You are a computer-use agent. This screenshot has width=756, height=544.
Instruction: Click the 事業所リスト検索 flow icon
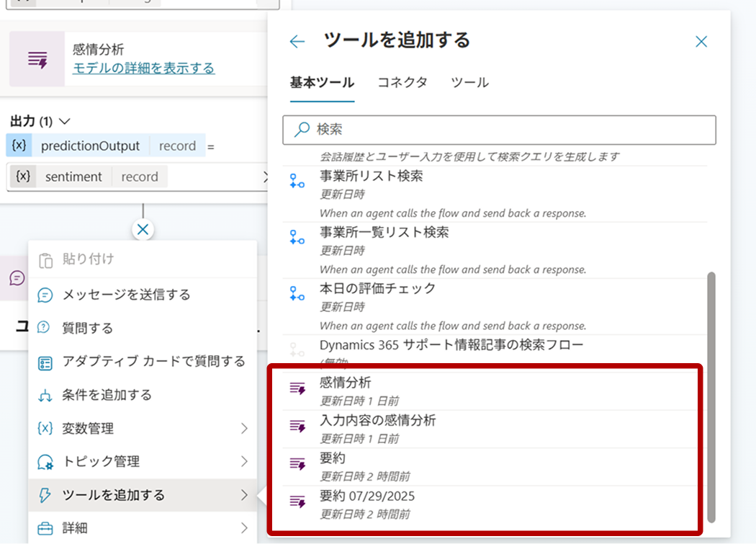point(297,182)
